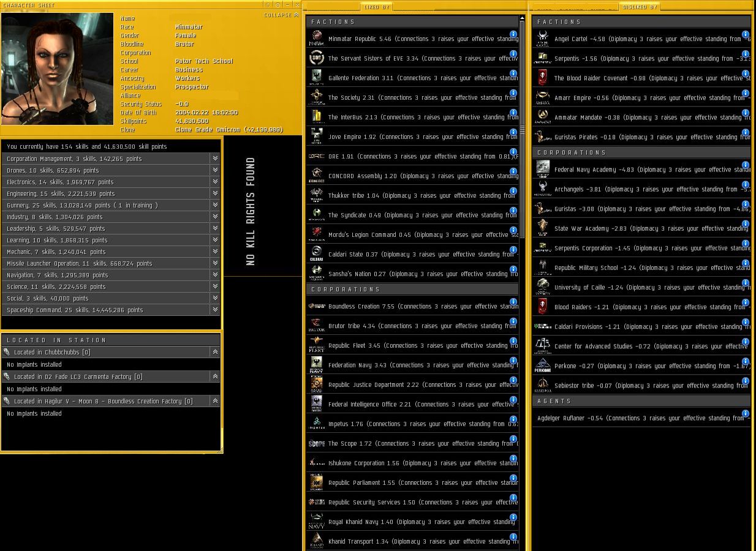This screenshot has height=551, width=756.
Task: Click the Perkone corporation logo
Action: point(542,365)
